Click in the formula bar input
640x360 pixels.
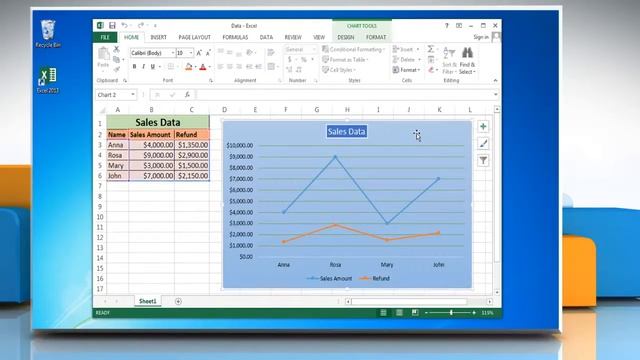pyautogui.click(x=344, y=95)
